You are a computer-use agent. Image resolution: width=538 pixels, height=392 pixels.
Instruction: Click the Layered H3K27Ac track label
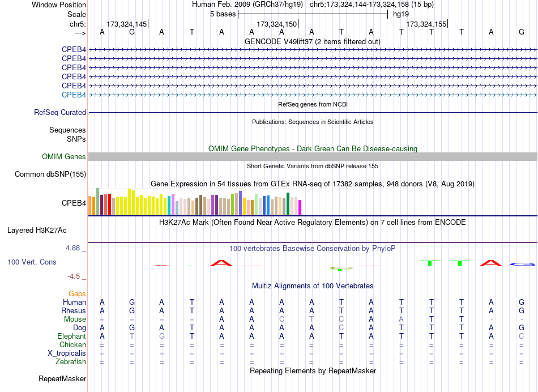pyautogui.click(x=37, y=231)
